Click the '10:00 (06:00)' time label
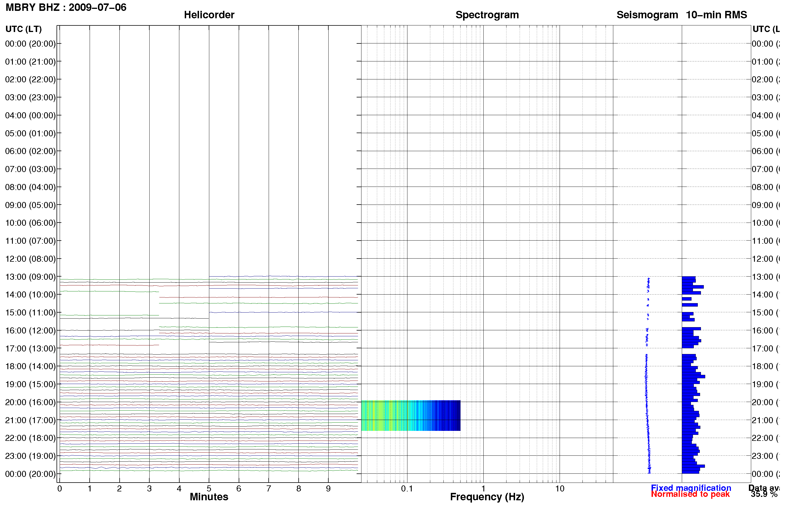 [x=30, y=223]
